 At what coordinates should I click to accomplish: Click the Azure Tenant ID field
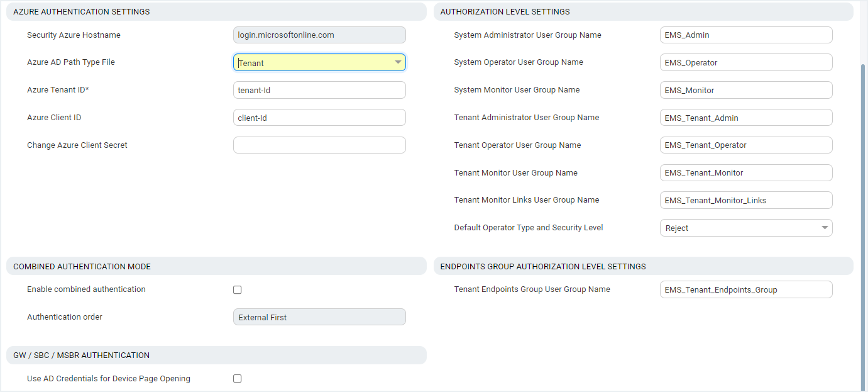point(319,90)
